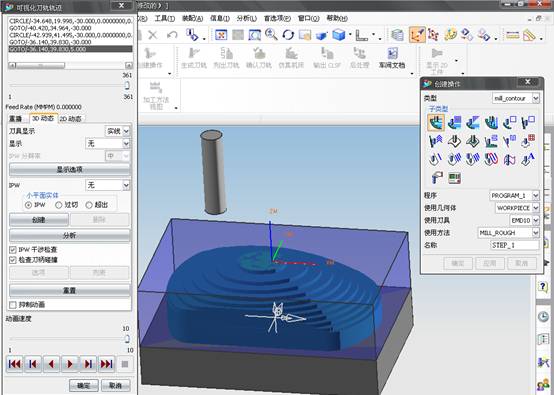Click the 名称 STEP_1 input field
Screen dimensions: 554x395
(x=515, y=245)
